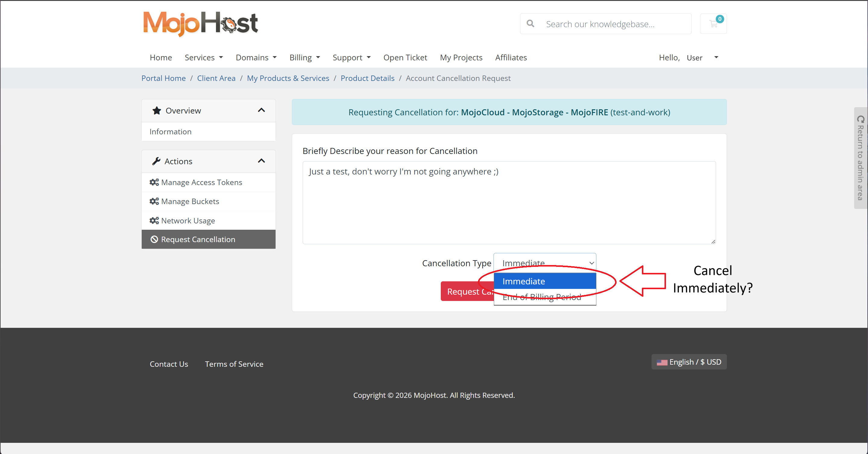Go to My Products & Services breadcrumb
Viewport: 868px width, 454px height.
(288, 78)
